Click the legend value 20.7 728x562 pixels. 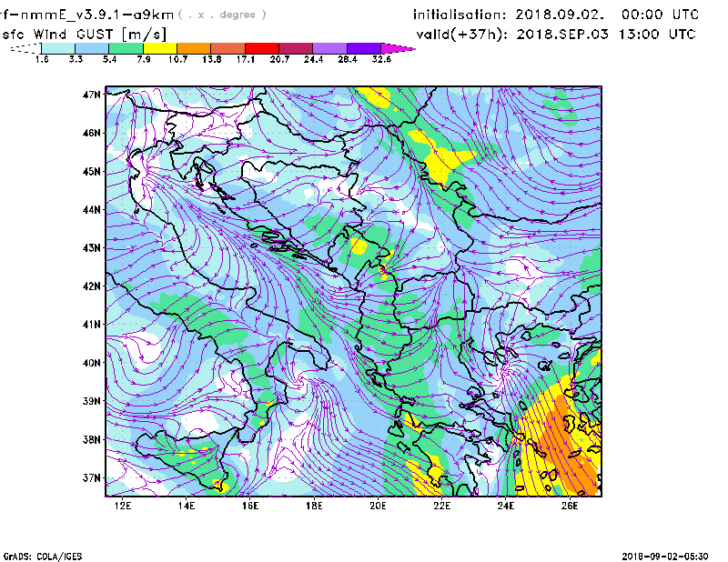[279, 59]
